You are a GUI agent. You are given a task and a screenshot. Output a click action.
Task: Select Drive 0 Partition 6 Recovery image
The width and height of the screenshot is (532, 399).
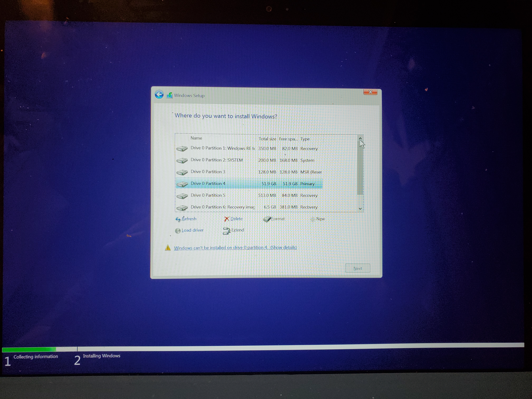click(x=222, y=207)
